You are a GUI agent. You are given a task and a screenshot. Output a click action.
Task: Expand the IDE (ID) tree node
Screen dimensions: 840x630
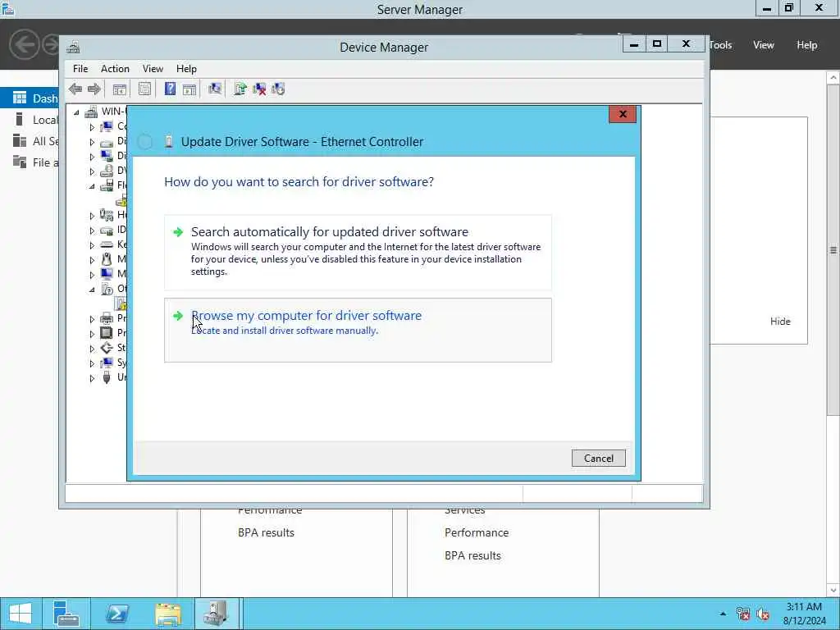tap(92, 231)
